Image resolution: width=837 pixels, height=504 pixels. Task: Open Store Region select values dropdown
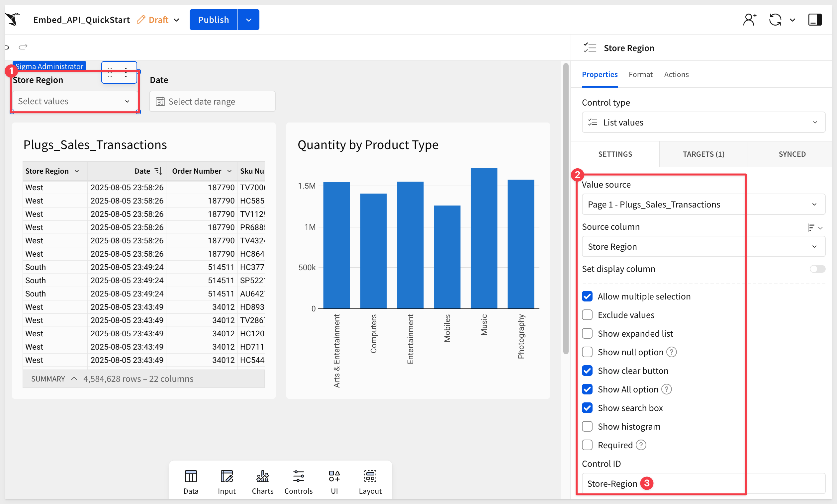(74, 101)
